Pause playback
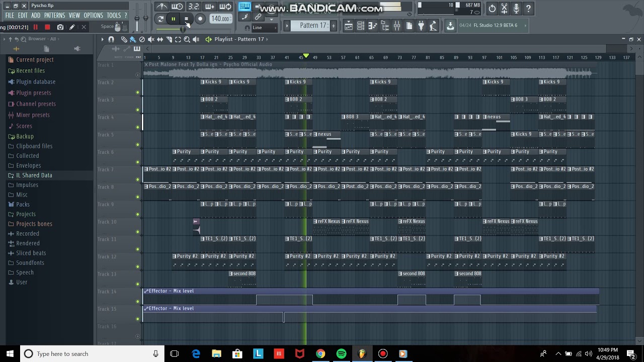 173,19
